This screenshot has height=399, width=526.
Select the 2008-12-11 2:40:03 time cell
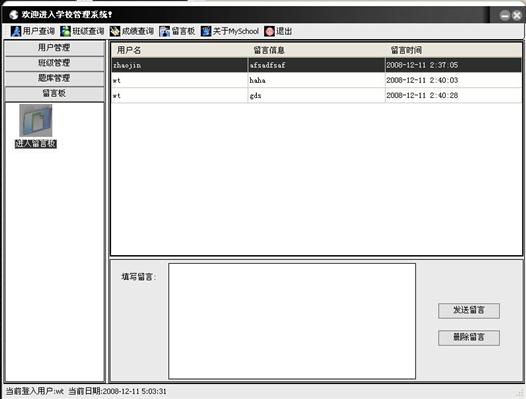(454, 80)
